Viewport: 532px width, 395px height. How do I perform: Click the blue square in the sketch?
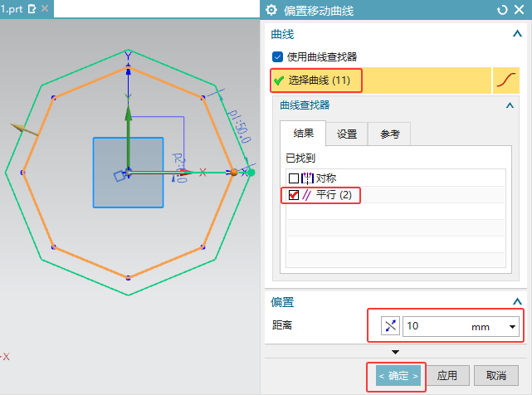coord(129,173)
